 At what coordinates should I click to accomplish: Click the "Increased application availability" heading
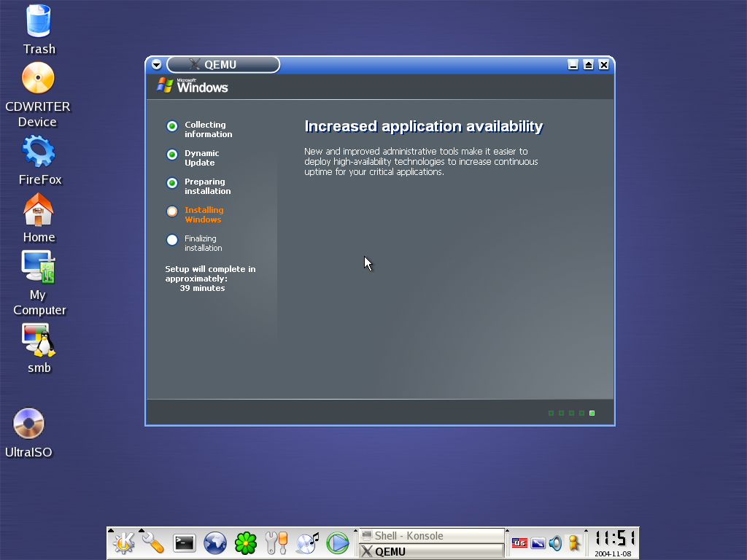424,126
